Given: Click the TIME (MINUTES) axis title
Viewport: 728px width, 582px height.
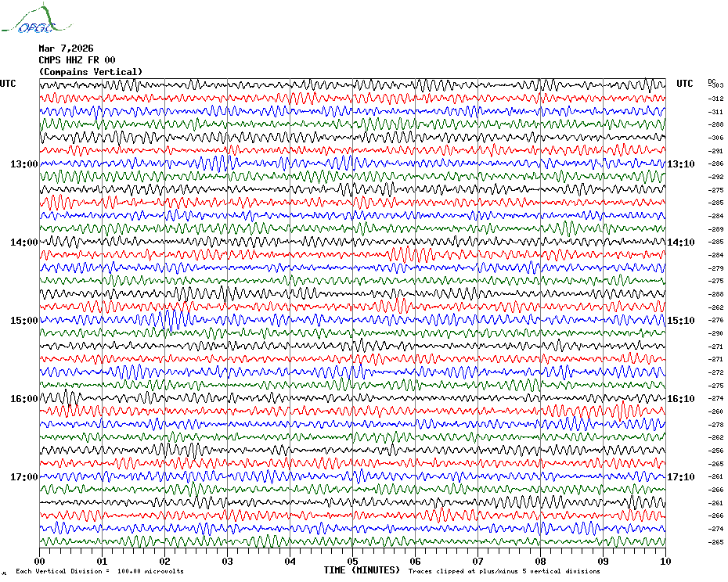Looking at the screenshot, I should pos(362,570).
